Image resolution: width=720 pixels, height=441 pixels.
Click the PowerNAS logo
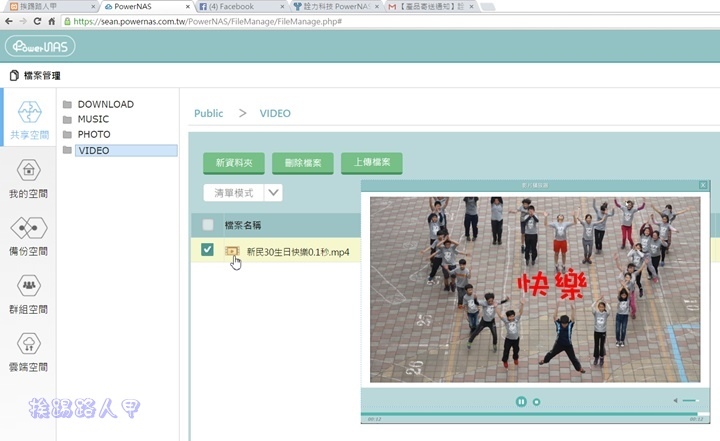coord(40,46)
